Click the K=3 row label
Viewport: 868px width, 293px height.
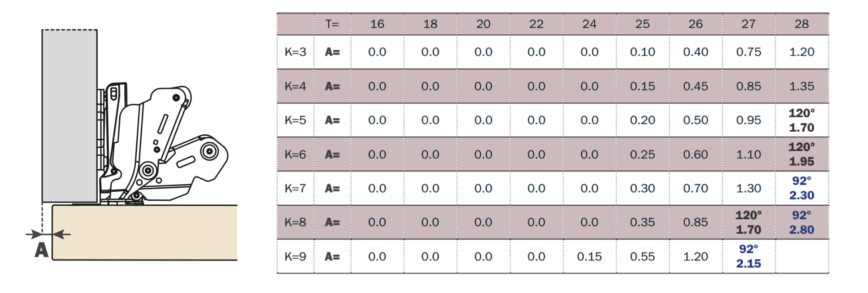tap(295, 52)
